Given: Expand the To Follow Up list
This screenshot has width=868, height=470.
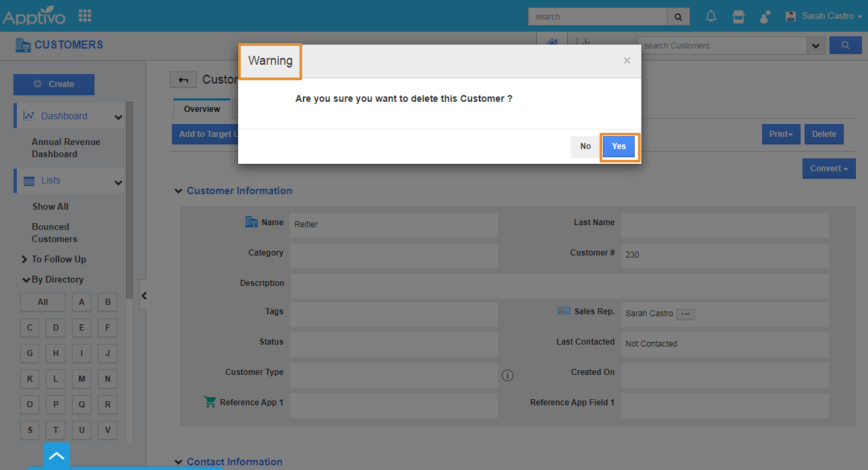Looking at the screenshot, I should pyautogui.click(x=25, y=259).
